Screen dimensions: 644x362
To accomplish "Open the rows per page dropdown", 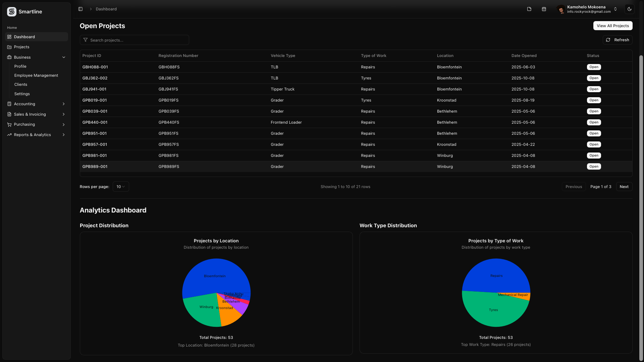I will pyautogui.click(x=121, y=187).
